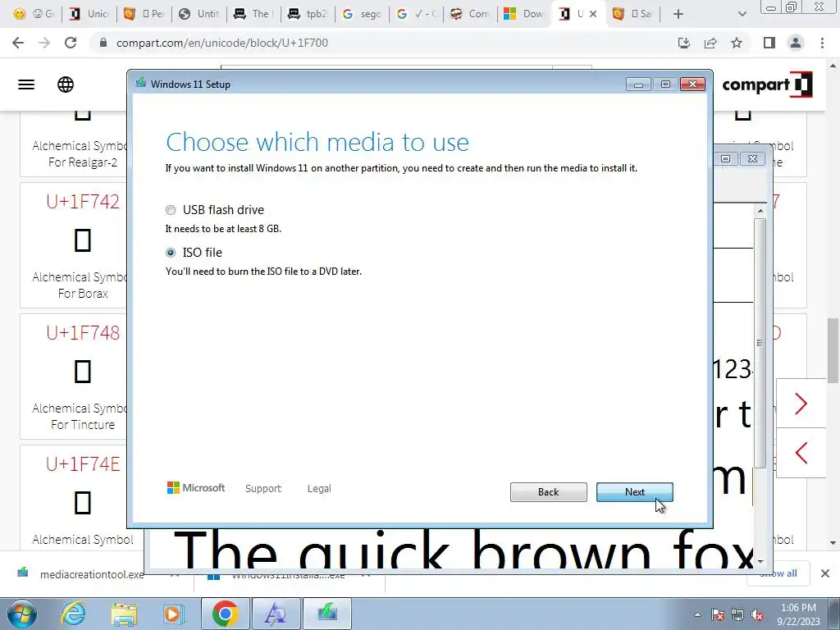Go forward in Chrome browser
This screenshot has width=840, height=630.
click(44, 43)
